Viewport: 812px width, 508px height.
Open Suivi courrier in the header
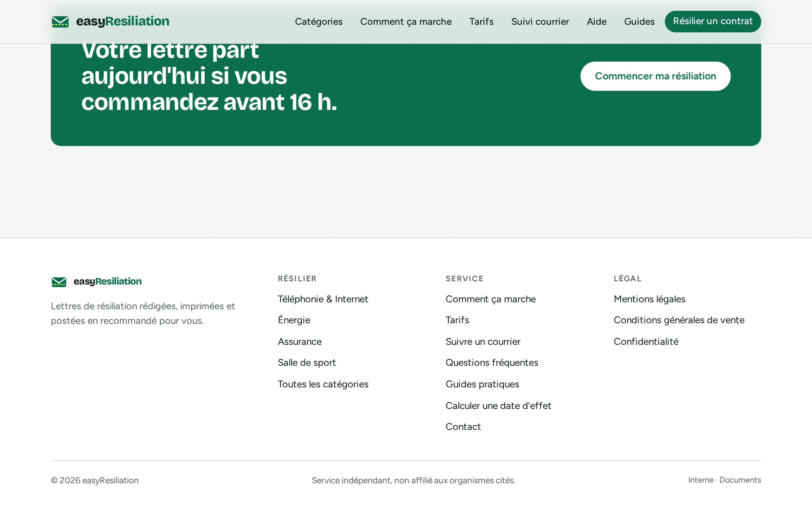(x=540, y=22)
